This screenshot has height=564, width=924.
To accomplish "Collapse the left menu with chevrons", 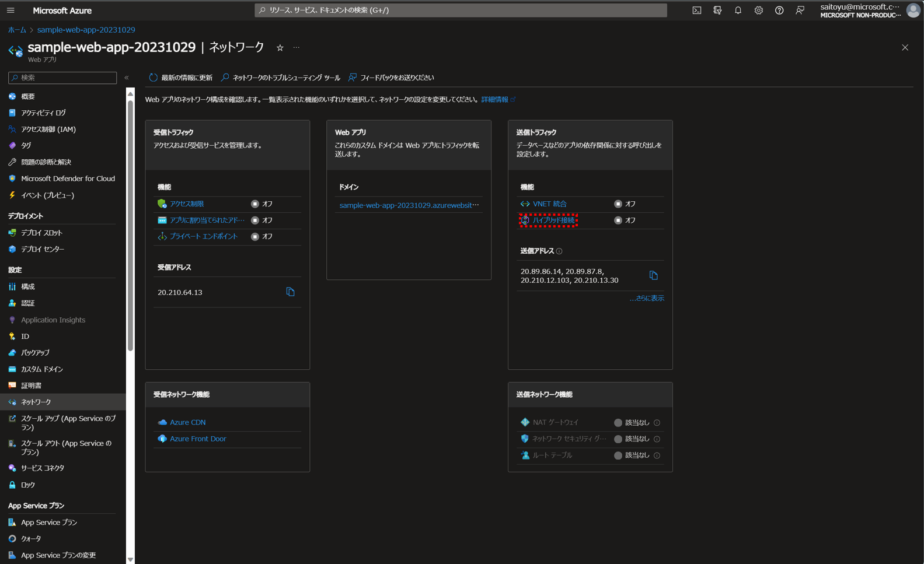I will tap(127, 78).
